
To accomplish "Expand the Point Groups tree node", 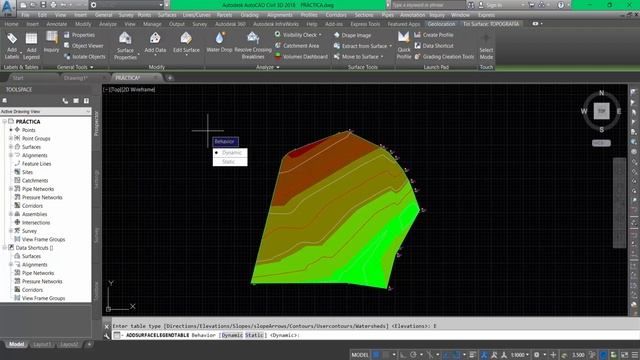I will click(11, 138).
